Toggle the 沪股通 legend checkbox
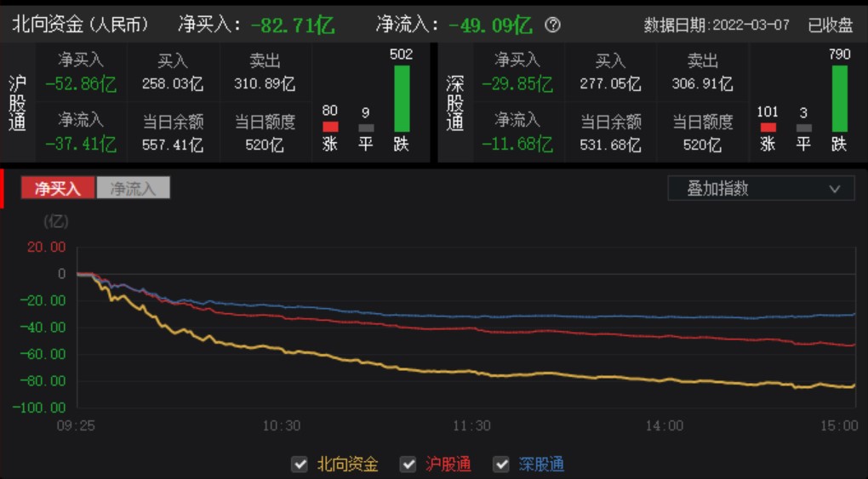Viewport: 868px width, 479px height. (408, 465)
